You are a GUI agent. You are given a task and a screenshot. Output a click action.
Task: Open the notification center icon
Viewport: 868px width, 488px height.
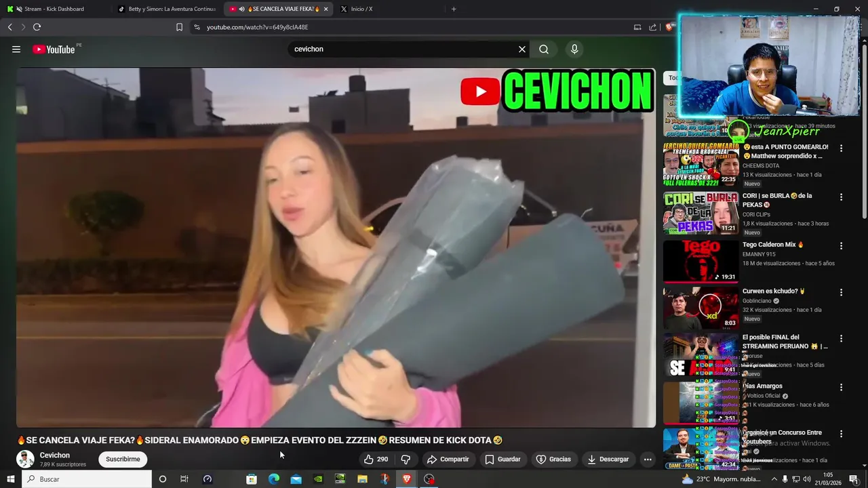pyautogui.click(x=854, y=479)
